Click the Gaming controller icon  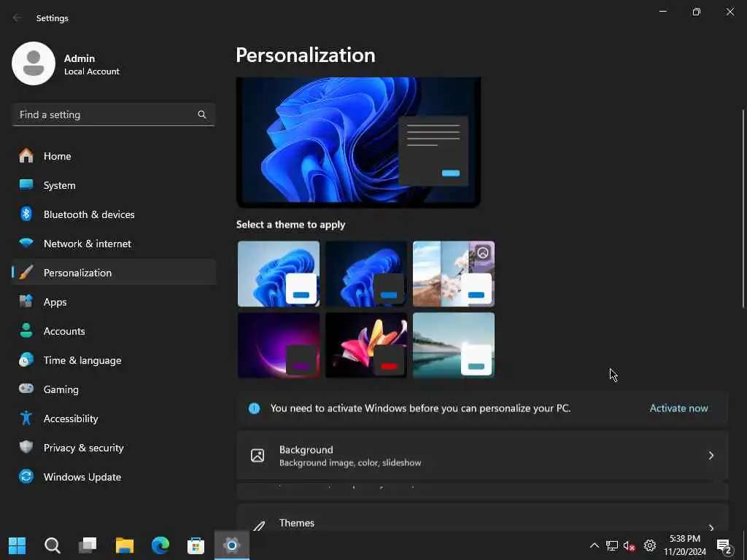pyautogui.click(x=26, y=389)
